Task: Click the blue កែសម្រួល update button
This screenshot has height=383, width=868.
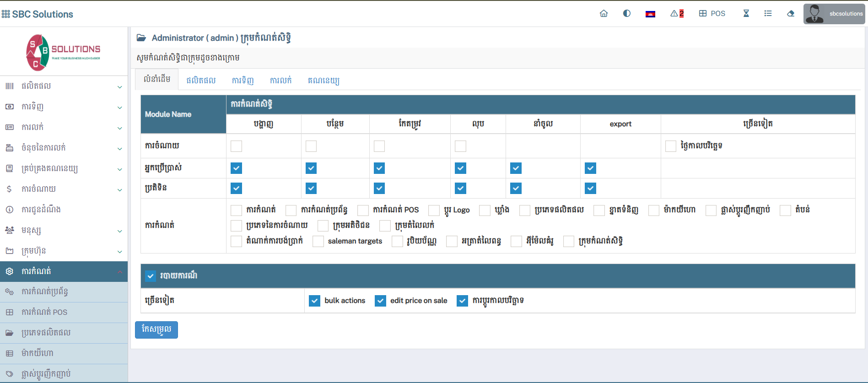Action: [156, 329]
